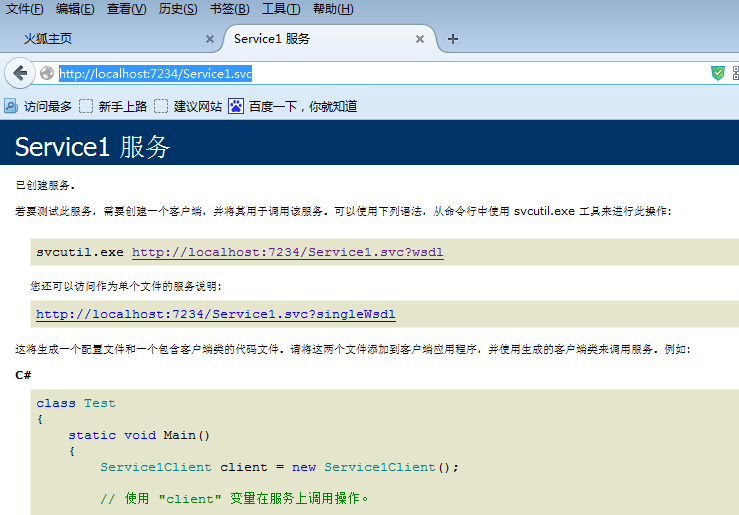The image size is (739, 515).
Task: Click the partially visible icon at address bar right edge
Action: [x=736, y=74]
